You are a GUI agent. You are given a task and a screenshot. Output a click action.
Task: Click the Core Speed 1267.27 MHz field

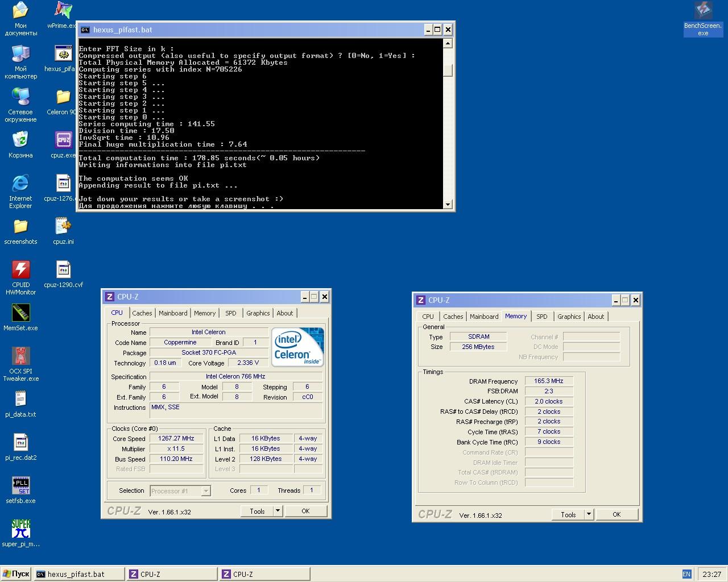pyautogui.click(x=176, y=439)
